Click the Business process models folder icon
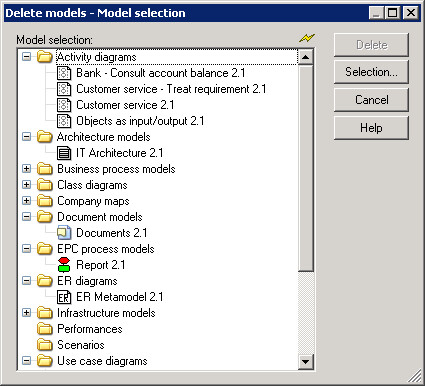 pyautogui.click(x=45, y=169)
